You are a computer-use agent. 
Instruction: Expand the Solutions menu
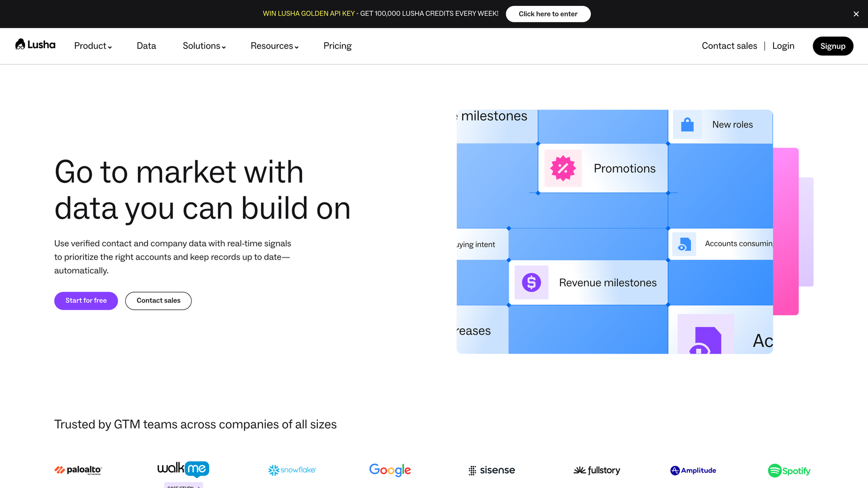(203, 46)
